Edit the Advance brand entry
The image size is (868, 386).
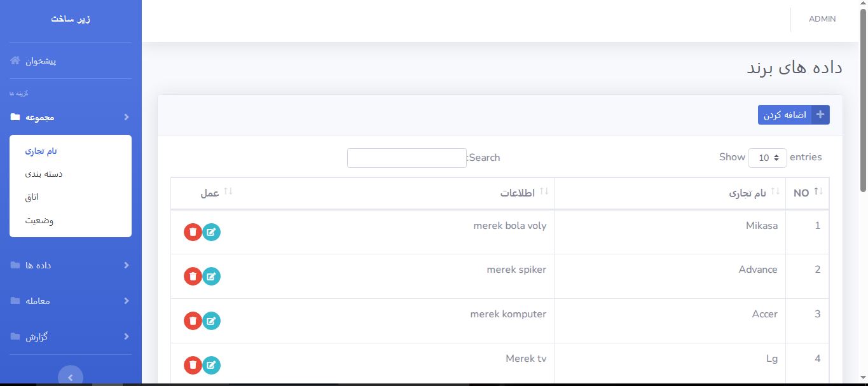pos(212,277)
